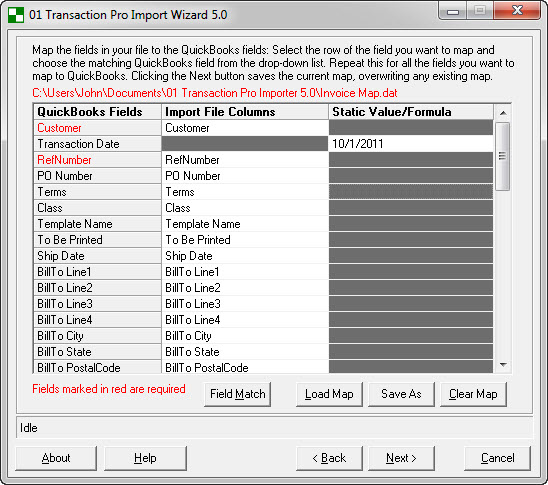Click the scroll down arrow of the field grid

pos(503,365)
